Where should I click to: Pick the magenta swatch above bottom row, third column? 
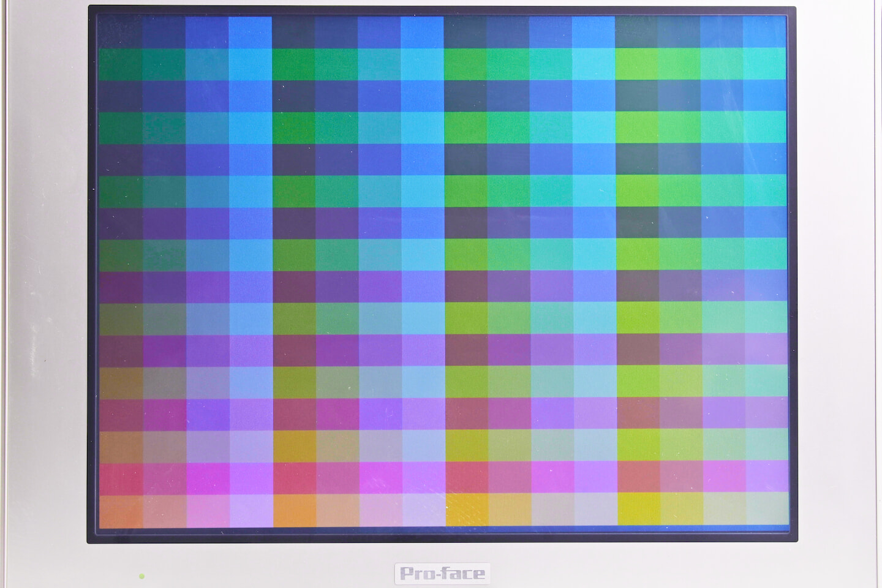(207, 478)
